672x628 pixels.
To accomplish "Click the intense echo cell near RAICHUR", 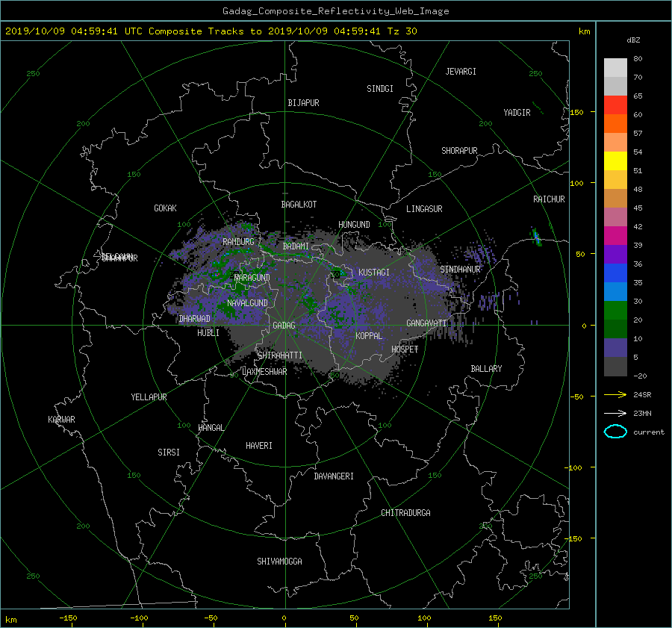I will point(535,236).
